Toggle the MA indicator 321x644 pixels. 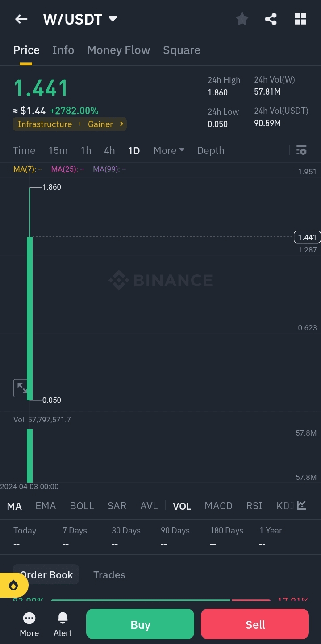pos(14,506)
